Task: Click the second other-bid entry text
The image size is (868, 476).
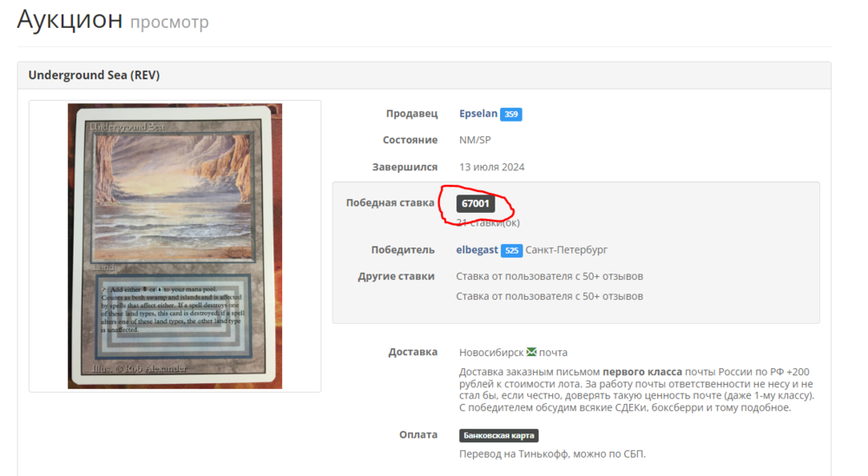Action: pyautogui.click(x=549, y=296)
